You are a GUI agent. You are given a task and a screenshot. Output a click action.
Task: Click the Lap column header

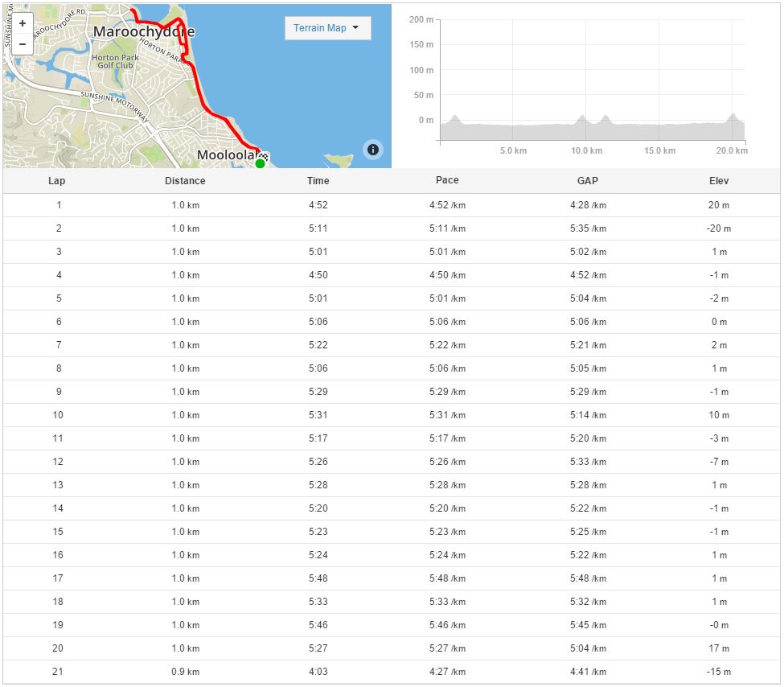point(57,181)
